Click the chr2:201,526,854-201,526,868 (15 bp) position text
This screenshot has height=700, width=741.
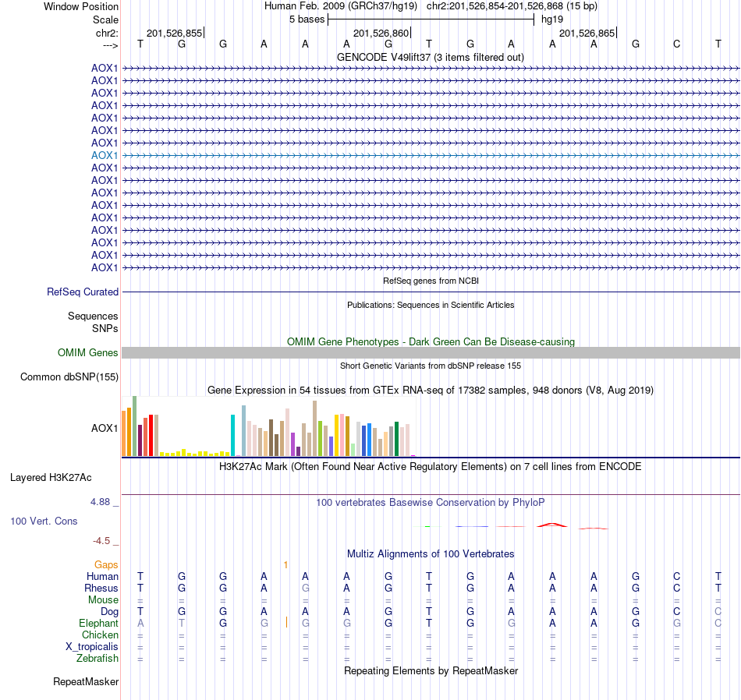coord(512,6)
